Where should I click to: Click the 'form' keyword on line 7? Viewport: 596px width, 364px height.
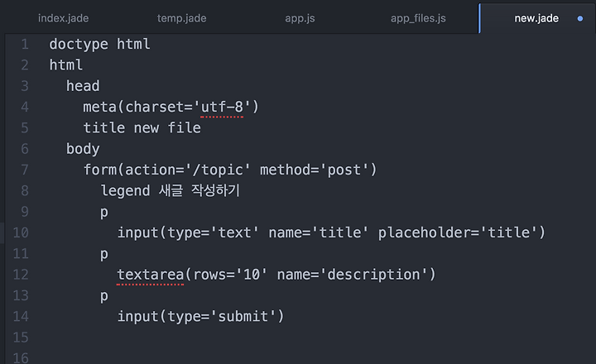(100, 170)
